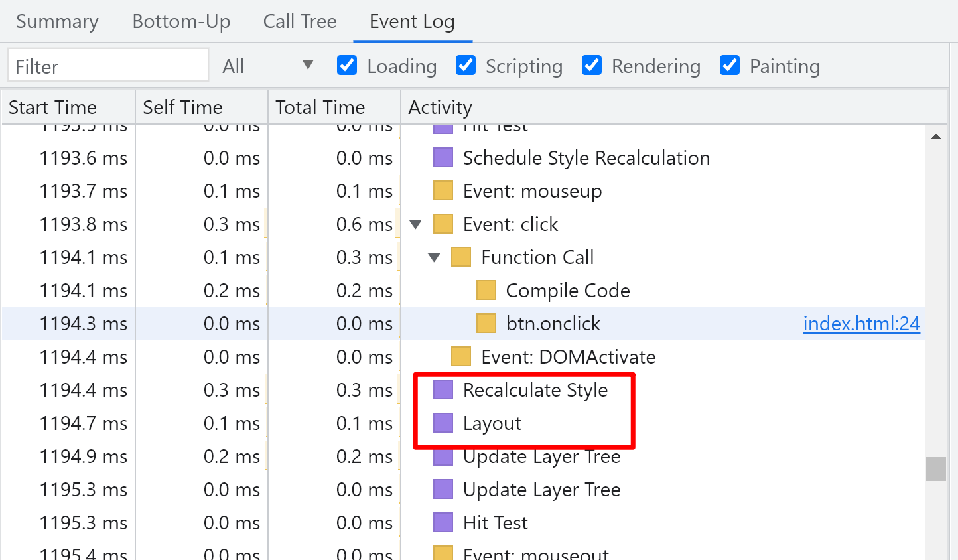Toggle the Scripting checkbox
The height and width of the screenshot is (560, 958).
pos(466,66)
